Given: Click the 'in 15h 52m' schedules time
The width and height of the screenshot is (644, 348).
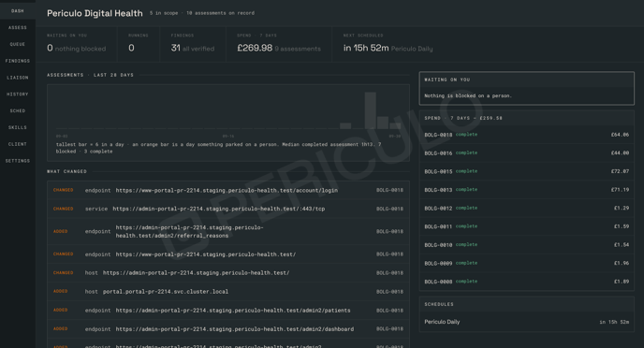Looking at the screenshot, I should [614, 322].
